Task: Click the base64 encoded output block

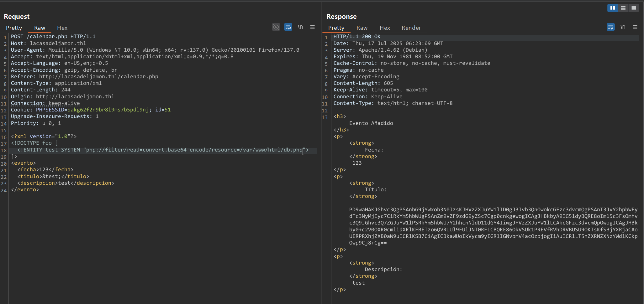Action: pyautogui.click(x=494, y=226)
